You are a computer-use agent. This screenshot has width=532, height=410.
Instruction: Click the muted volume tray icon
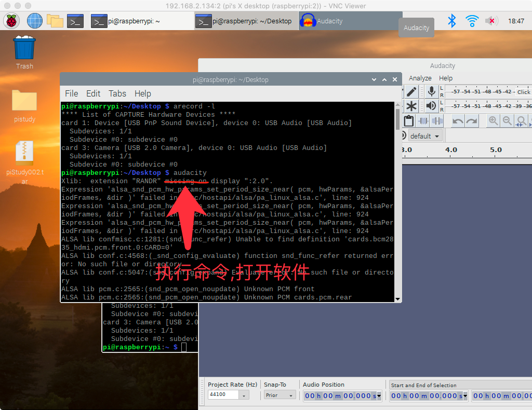(491, 21)
